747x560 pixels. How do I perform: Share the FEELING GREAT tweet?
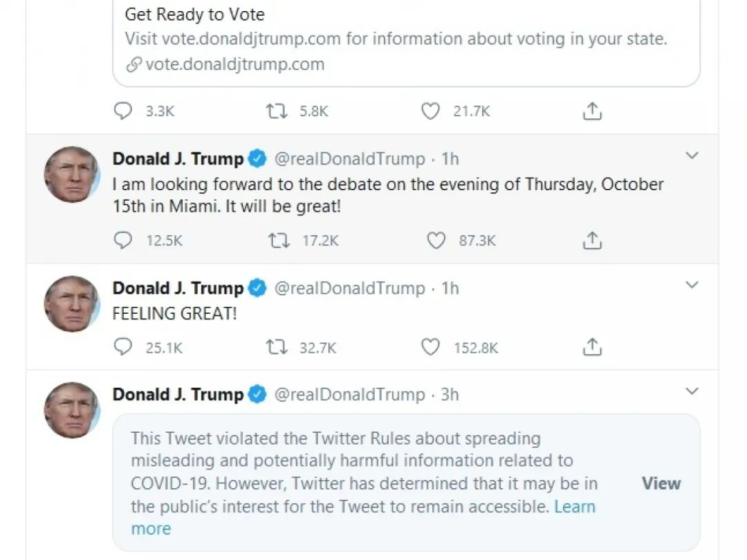click(x=592, y=346)
